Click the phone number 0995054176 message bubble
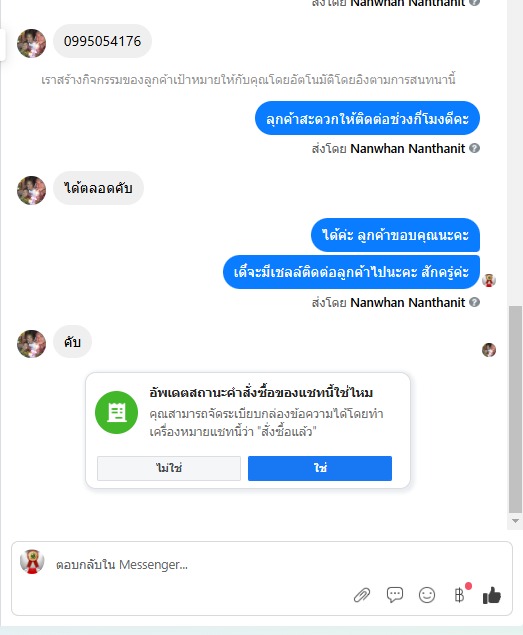This screenshot has height=635, width=523. [102, 41]
